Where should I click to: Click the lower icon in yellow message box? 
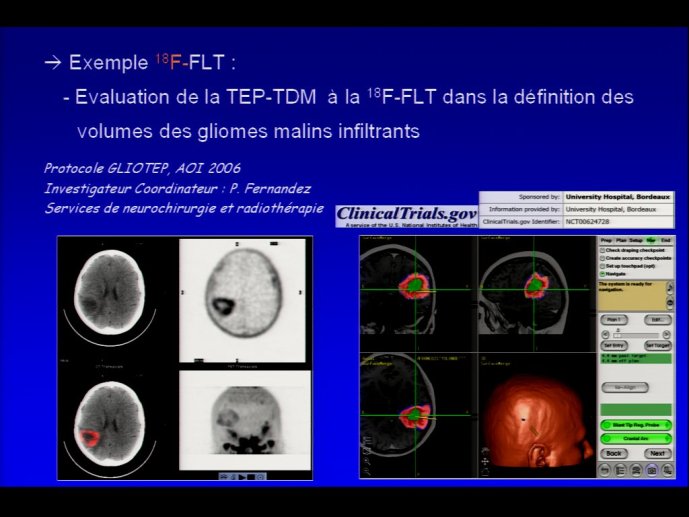(670, 303)
